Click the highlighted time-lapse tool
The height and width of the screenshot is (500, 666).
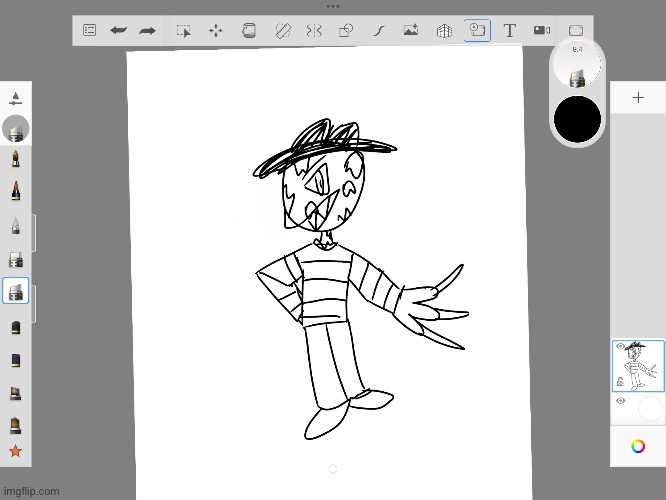click(477, 30)
